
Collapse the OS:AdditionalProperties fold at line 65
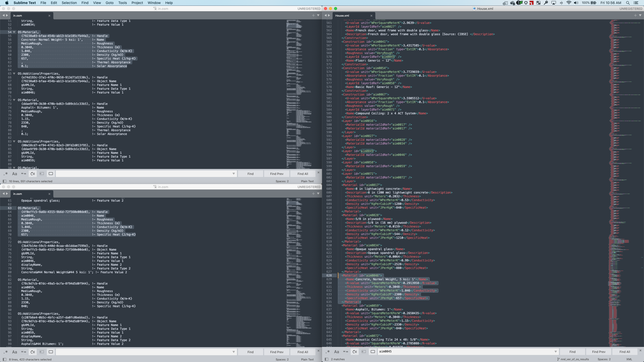14,73
